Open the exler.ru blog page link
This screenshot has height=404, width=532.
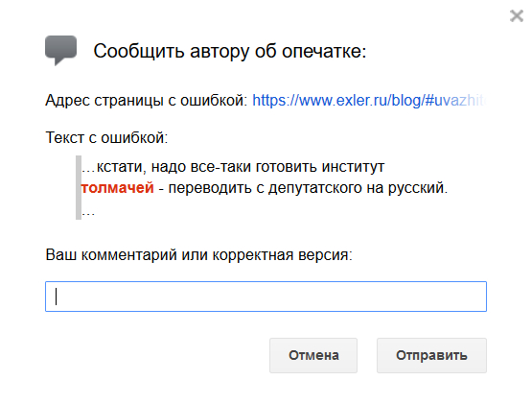pyautogui.click(x=369, y=100)
